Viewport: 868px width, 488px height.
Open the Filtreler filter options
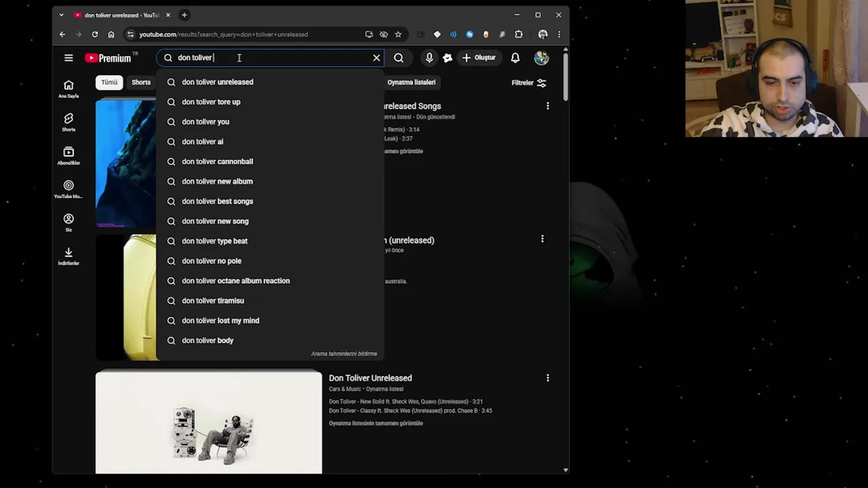pyautogui.click(x=529, y=83)
